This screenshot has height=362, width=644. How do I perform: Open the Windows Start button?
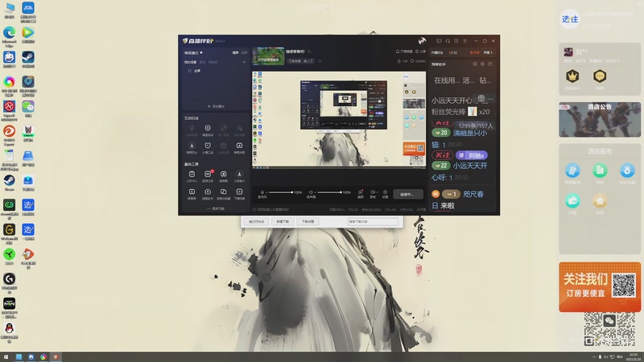click(x=6, y=357)
